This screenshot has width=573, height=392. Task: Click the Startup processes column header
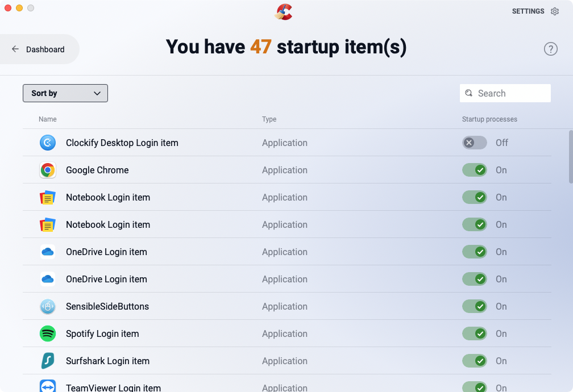(x=489, y=119)
